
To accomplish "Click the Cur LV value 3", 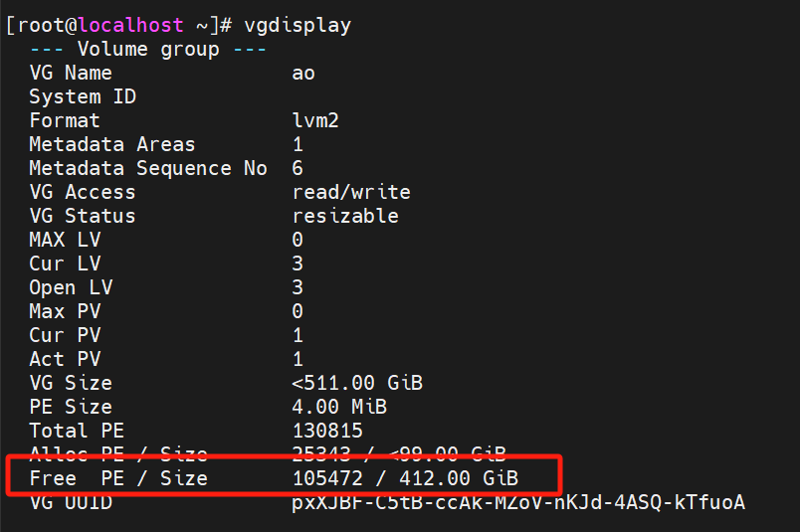I will coord(298,264).
